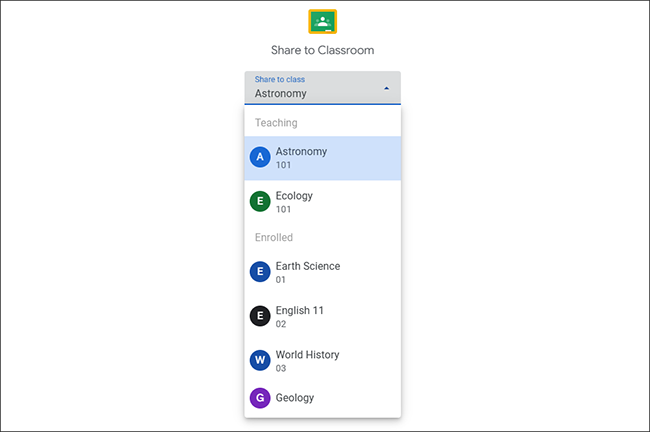Image resolution: width=650 pixels, height=432 pixels.
Task: Click the green E avatar for Ecology
Action: (260, 201)
